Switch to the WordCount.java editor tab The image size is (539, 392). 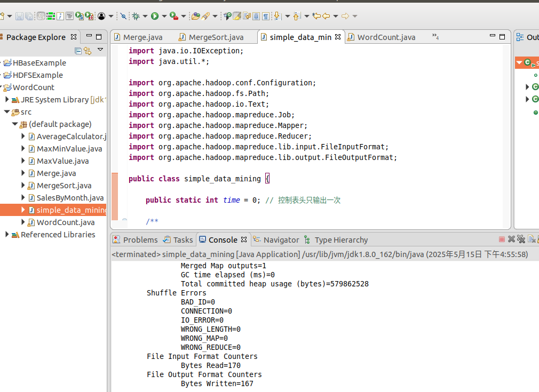click(386, 37)
